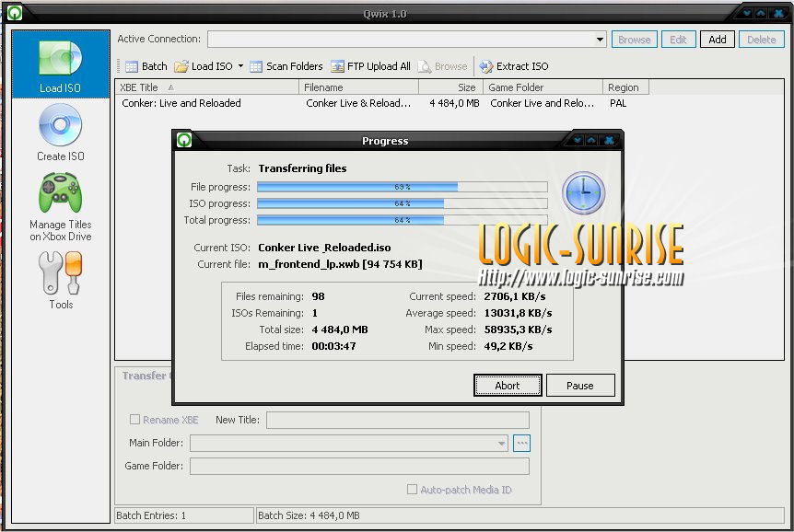Viewport: 794px width, 532px height.
Task: Select the 'Conker: Live and Reloaded' row title
Action: click(x=181, y=103)
